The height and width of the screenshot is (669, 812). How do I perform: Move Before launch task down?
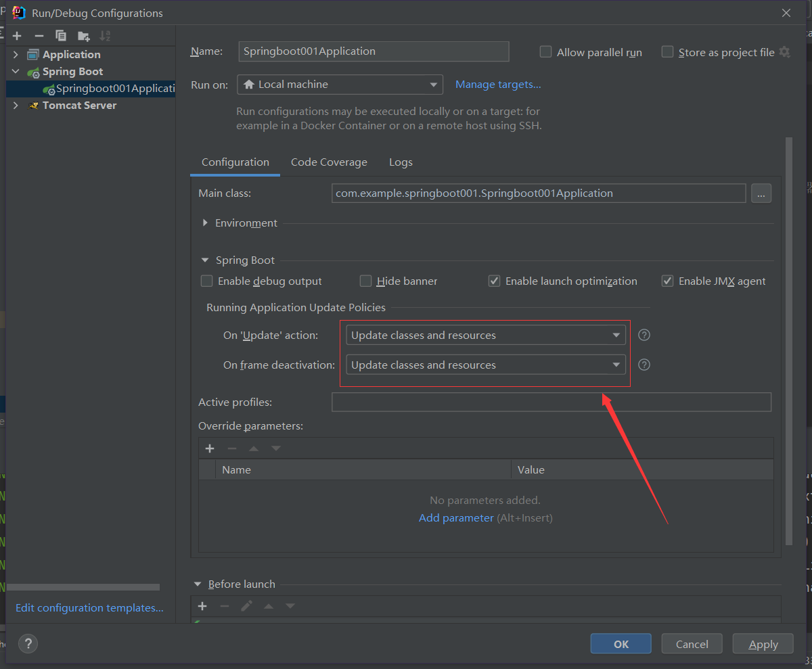coord(290,606)
